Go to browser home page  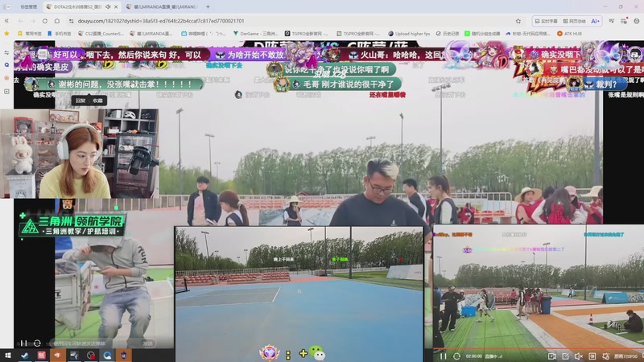coord(57,21)
